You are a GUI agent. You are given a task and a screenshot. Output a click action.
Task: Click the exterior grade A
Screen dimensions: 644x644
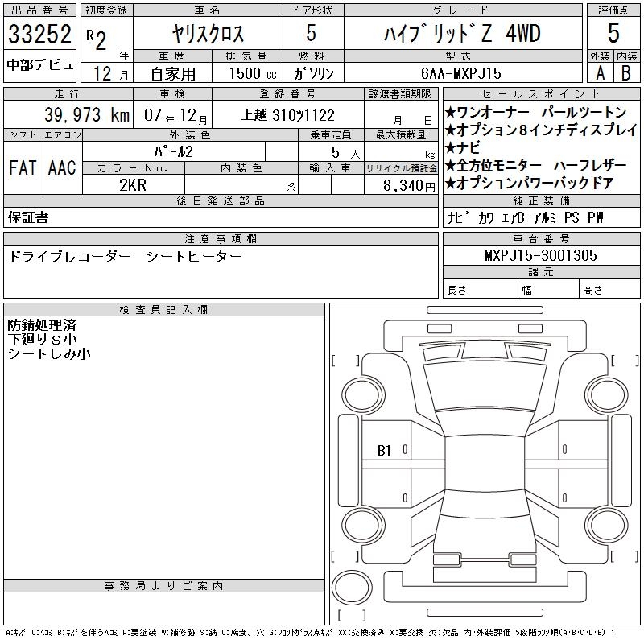[600, 73]
